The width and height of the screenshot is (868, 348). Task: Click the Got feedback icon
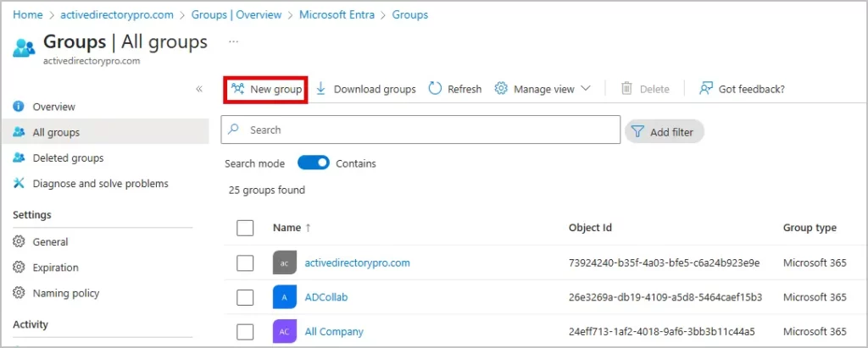pos(706,89)
